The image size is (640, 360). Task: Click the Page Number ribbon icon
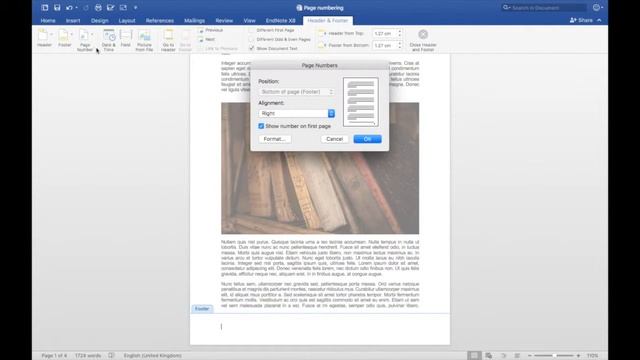point(84,35)
